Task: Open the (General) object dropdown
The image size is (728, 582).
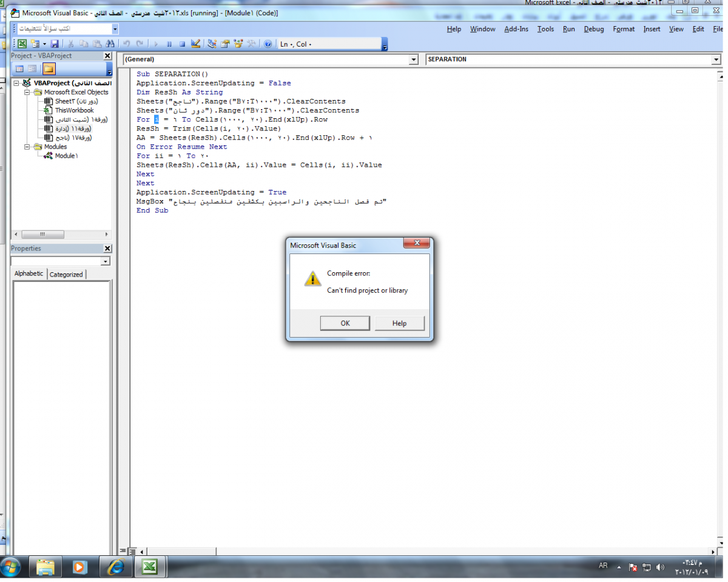Action: tap(414, 59)
